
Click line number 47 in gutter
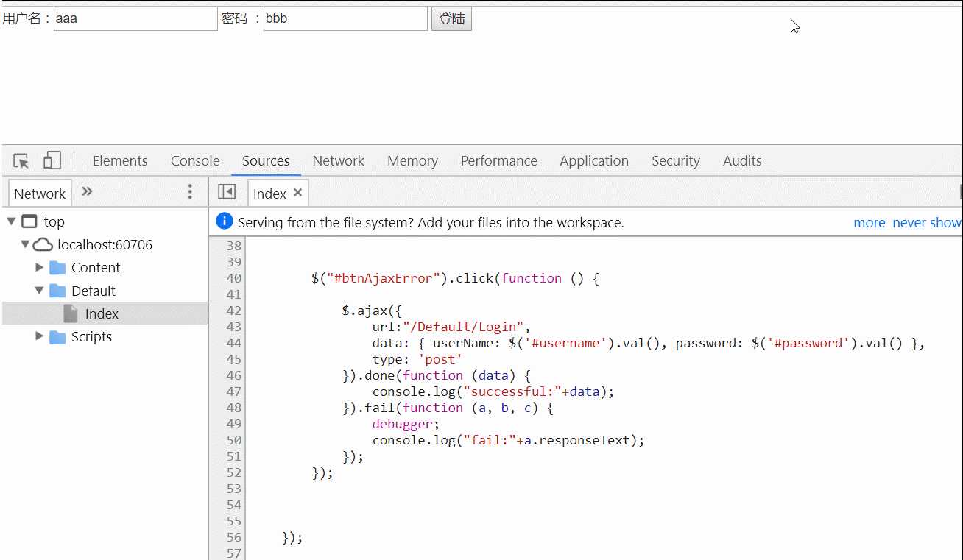coord(234,391)
